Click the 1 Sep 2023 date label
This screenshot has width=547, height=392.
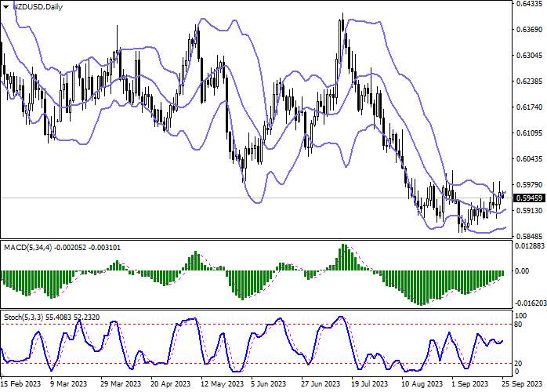[x=469, y=384]
